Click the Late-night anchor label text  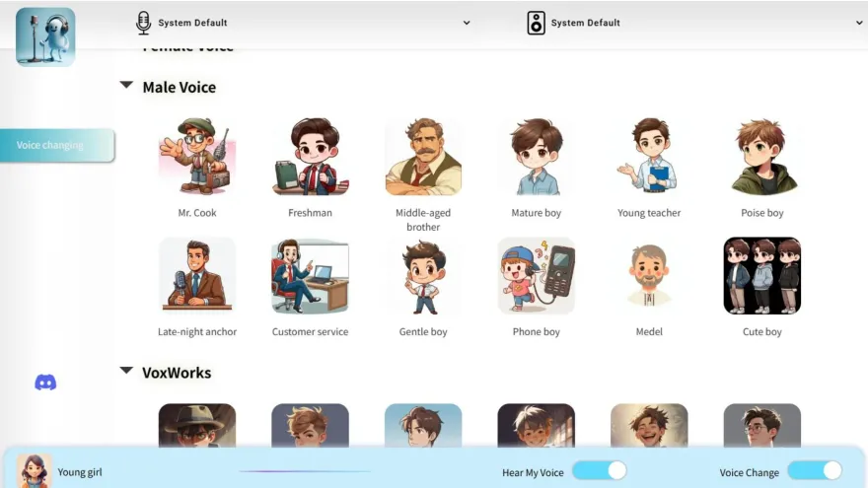coord(197,331)
